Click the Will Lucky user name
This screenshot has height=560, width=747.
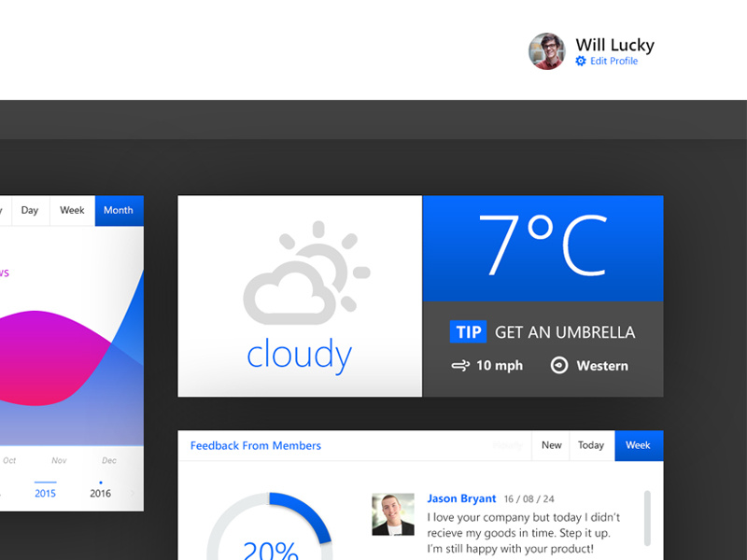point(614,45)
